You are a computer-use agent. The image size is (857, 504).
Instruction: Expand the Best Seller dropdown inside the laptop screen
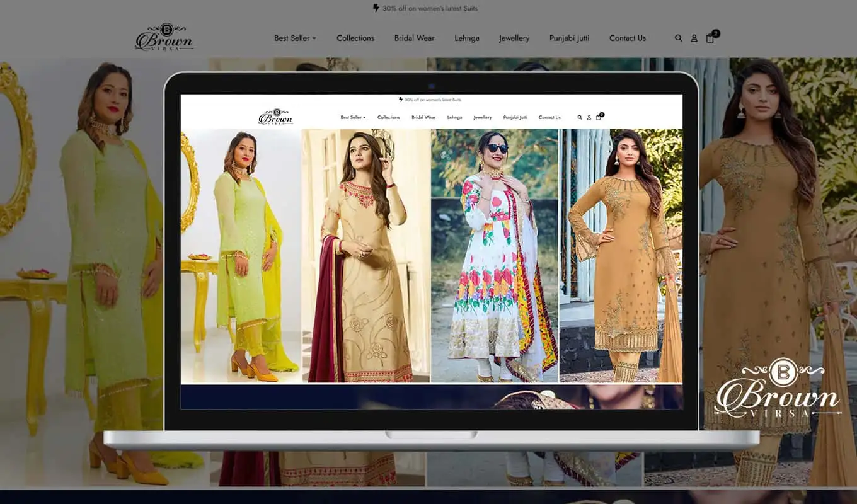coord(353,117)
